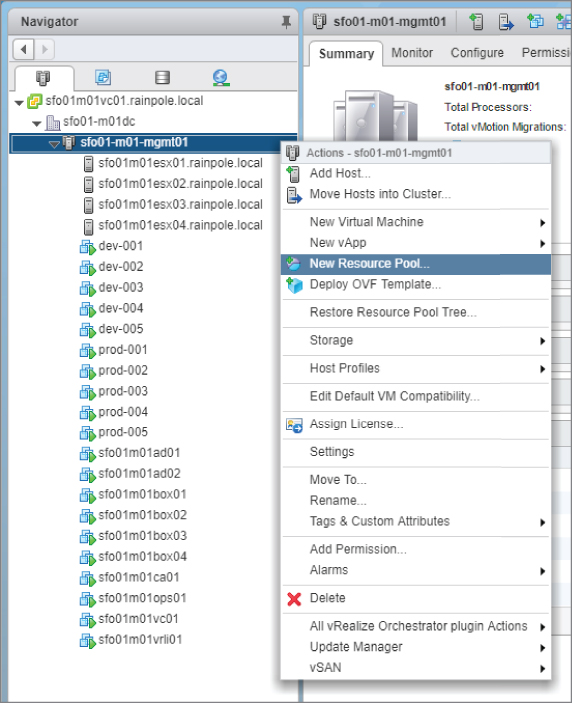Click Move Hosts into Cluster menu icon
The image size is (572, 703).
294,195
